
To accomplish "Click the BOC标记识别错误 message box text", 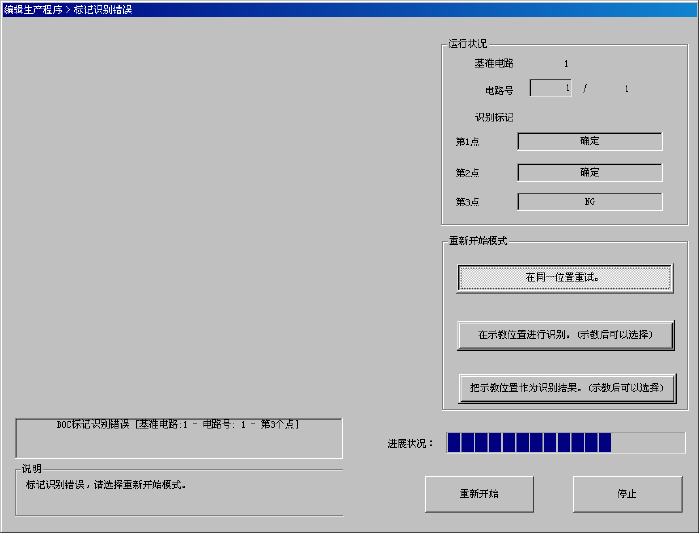I will click(x=178, y=424).
